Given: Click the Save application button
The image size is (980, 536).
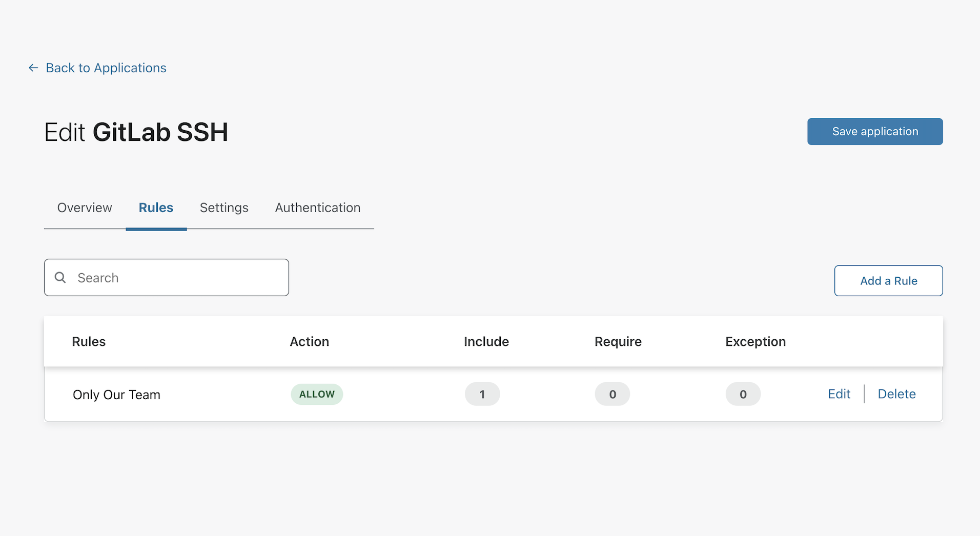Looking at the screenshot, I should pos(875,131).
